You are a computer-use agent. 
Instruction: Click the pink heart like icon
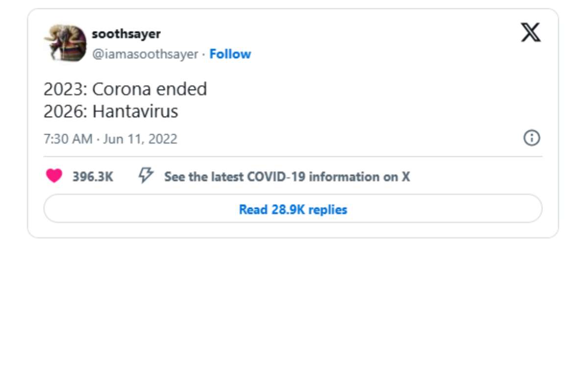click(54, 176)
